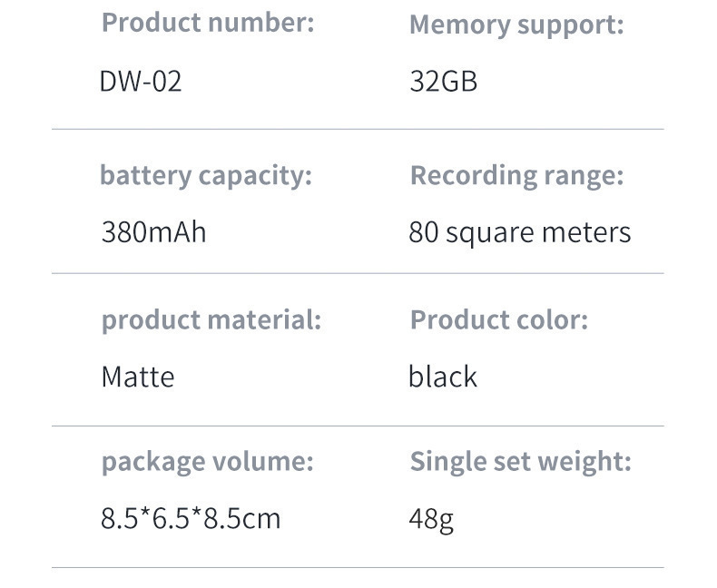
Task: Select the DW-02 product number value
Action: 141,82
